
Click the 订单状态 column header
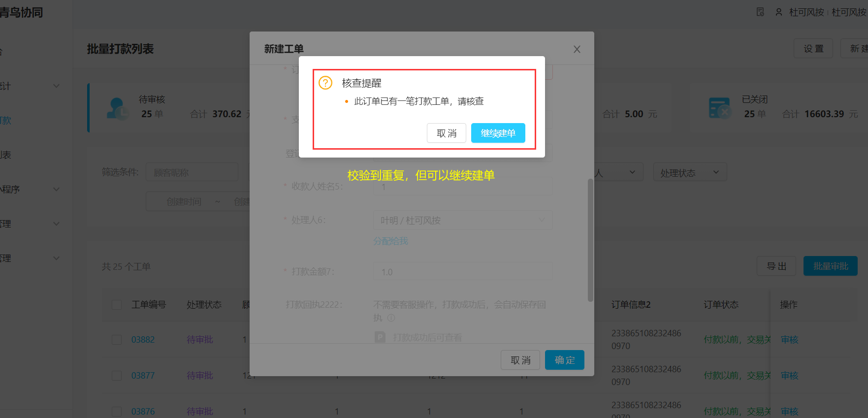tap(721, 304)
